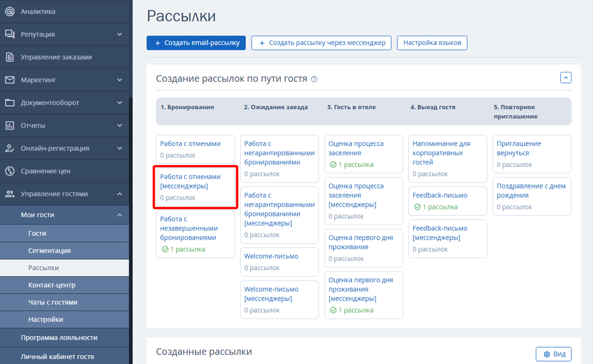This screenshot has width=593, height=364.
Task: Click the Reputation chat bubble icon
Action: pyautogui.click(x=9, y=34)
